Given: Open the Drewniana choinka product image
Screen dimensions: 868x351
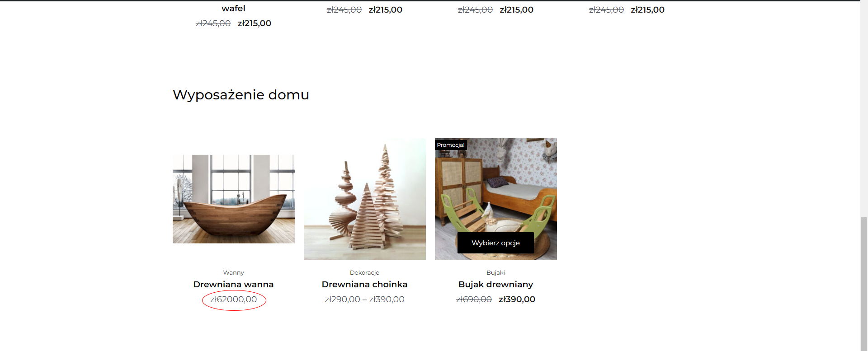Looking at the screenshot, I should click(x=364, y=199).
